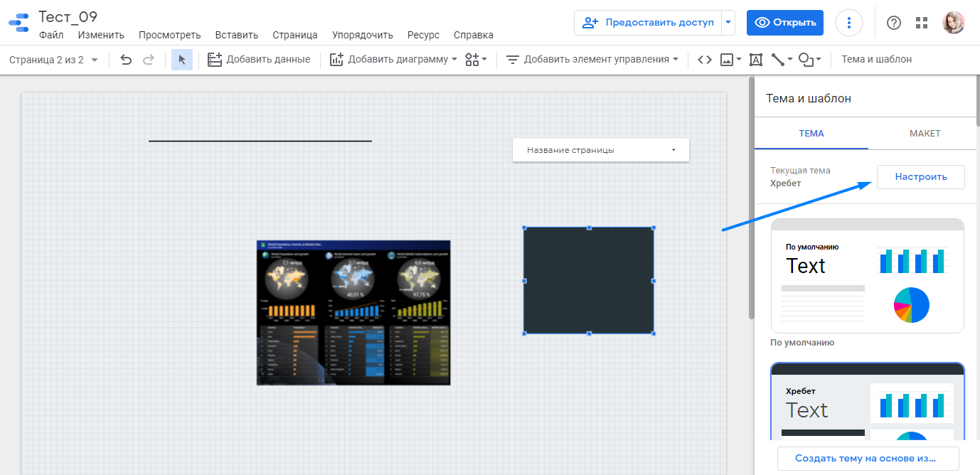This screenshot has width=980, height=475.
Task: Switch to the 'МАКЕТ' tab
Action: 925,134
